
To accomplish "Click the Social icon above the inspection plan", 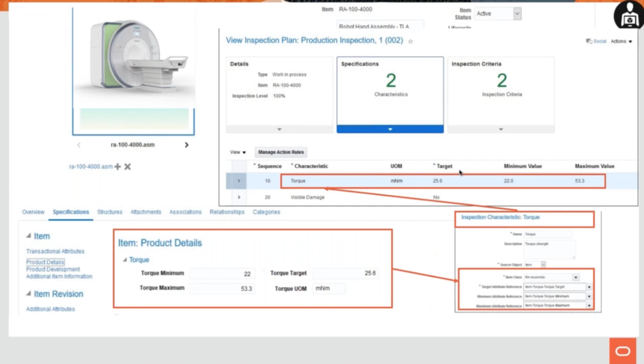I will [x=590, y=41].
